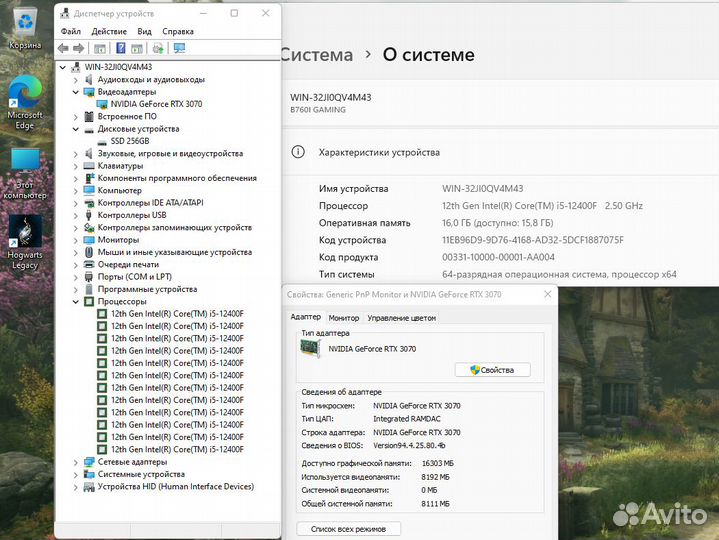Click the Код устройства value 11EB96D9-9D76-4168-AD32-5DCF1887075F
The image size is (719, 540).
pyautogui.click(x=533, y=240)
